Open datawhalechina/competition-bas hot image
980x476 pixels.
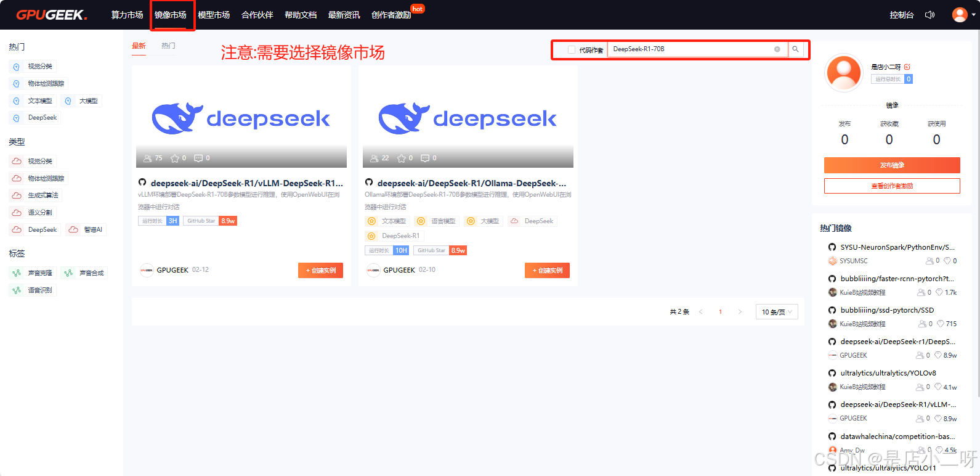(897, 437)
